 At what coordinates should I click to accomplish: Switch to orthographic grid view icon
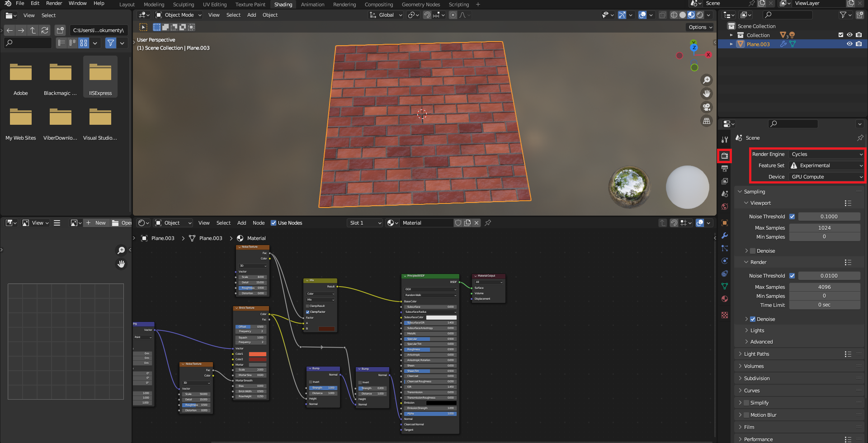pyautogui.click(x=706, y=121)
